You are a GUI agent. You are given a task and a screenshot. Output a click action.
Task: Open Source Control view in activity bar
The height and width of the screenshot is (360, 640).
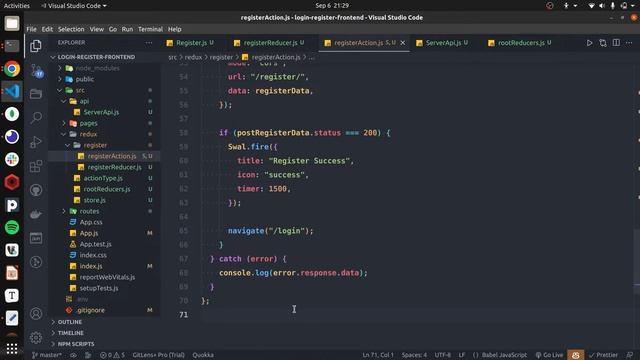click(x=37, y=71)
